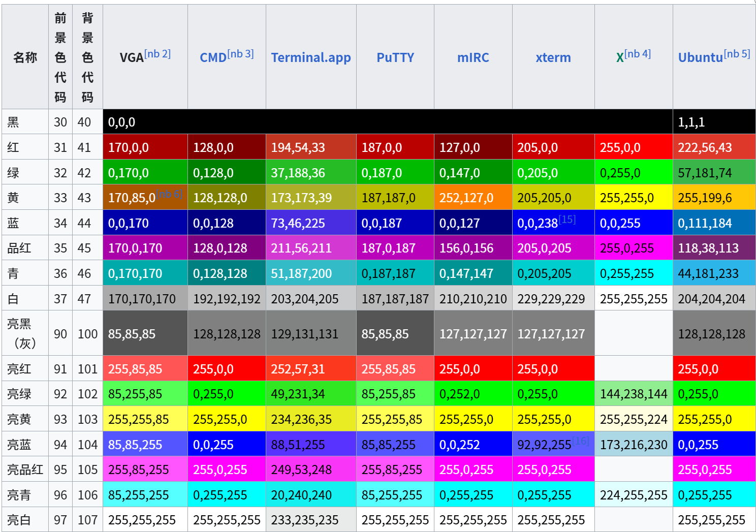Open reference [15] in the 0,0,238 cell
Viewport: 756px width, 532px height.
(x=567, y=220)
